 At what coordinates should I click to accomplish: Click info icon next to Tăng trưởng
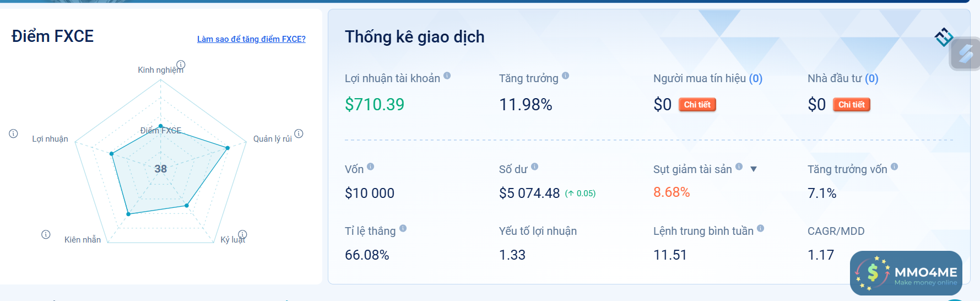click(565, 76)
